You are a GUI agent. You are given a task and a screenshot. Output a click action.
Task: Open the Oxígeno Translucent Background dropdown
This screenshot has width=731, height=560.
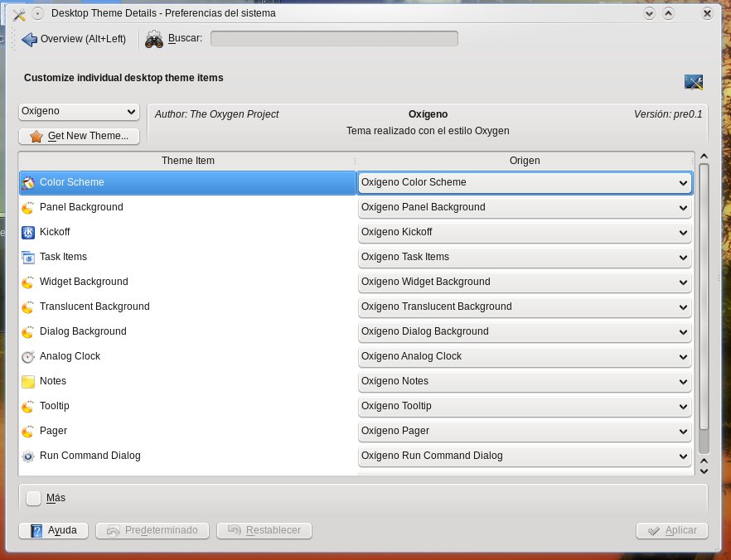click(x=525, y=307)
